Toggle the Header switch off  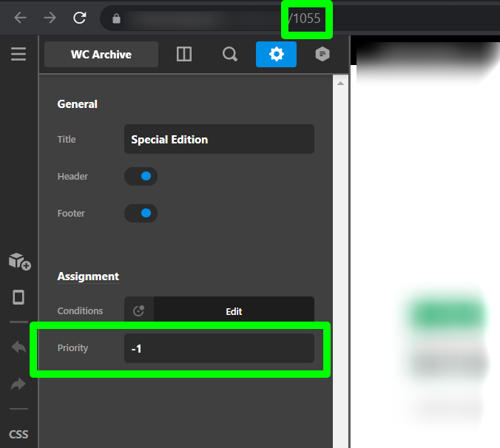tap(141, 177)
